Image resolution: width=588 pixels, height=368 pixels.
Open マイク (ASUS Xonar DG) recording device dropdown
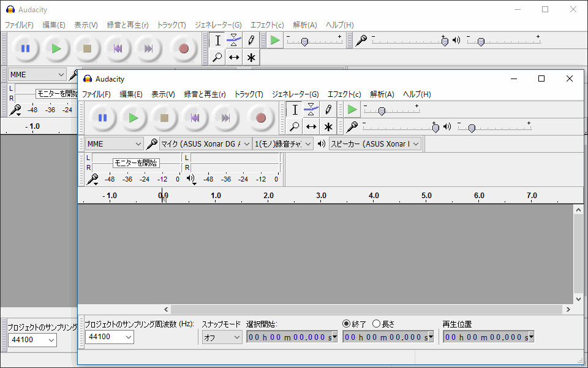[x=206, y=144]
